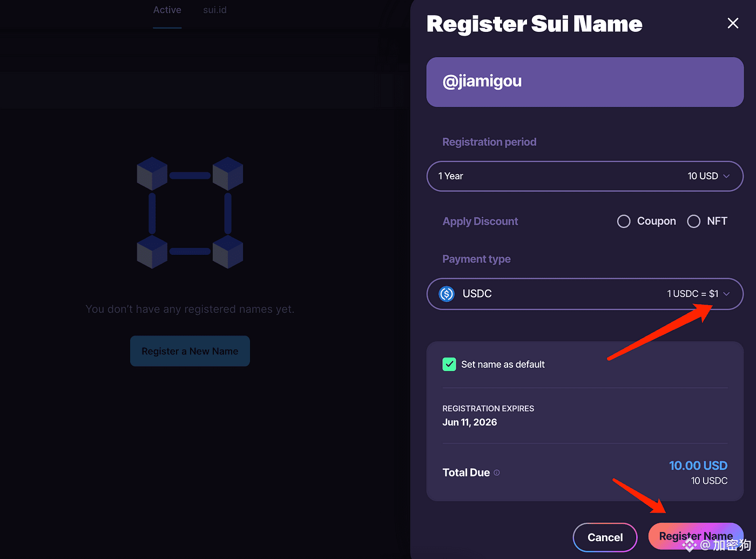The image size is (756, 559).
Task: Expand the 10 USD price selector
Action: [x=708, y=176]
